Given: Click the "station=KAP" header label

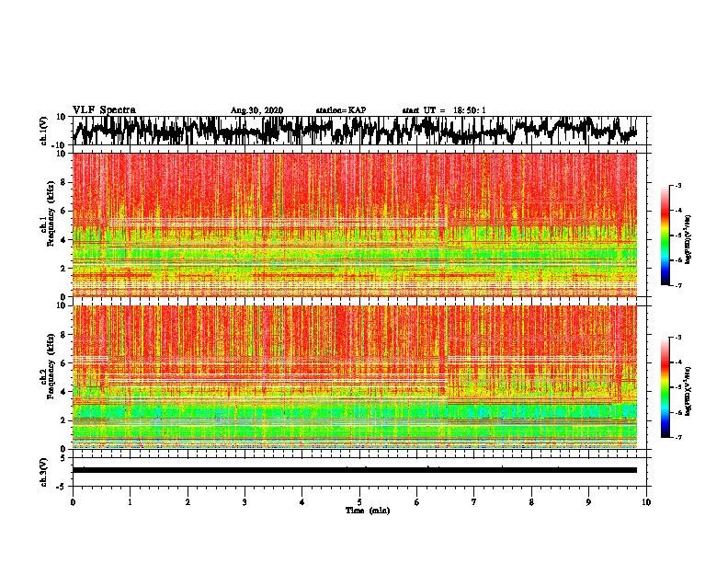Looking at the screenshot, I should tap(341, 110).
